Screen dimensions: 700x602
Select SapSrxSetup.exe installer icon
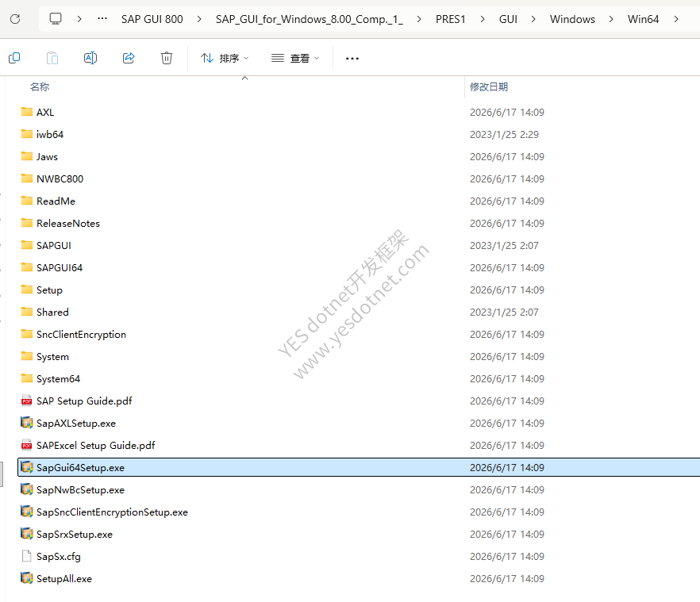27,534
